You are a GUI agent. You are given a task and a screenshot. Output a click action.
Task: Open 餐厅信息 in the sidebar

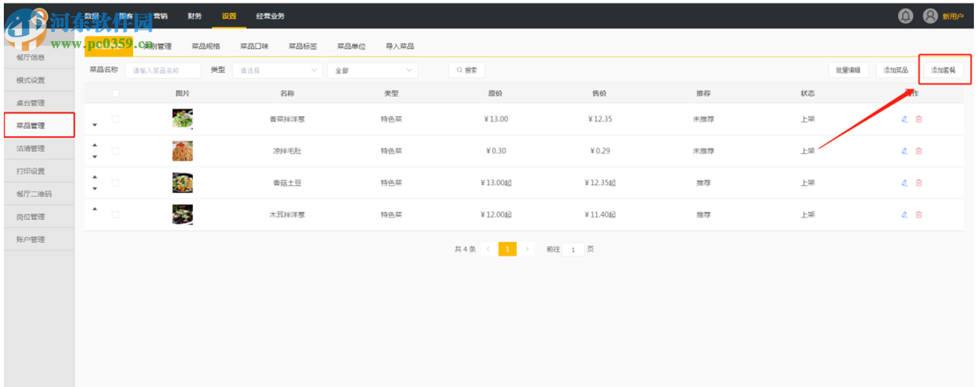[x=39, y=57]
